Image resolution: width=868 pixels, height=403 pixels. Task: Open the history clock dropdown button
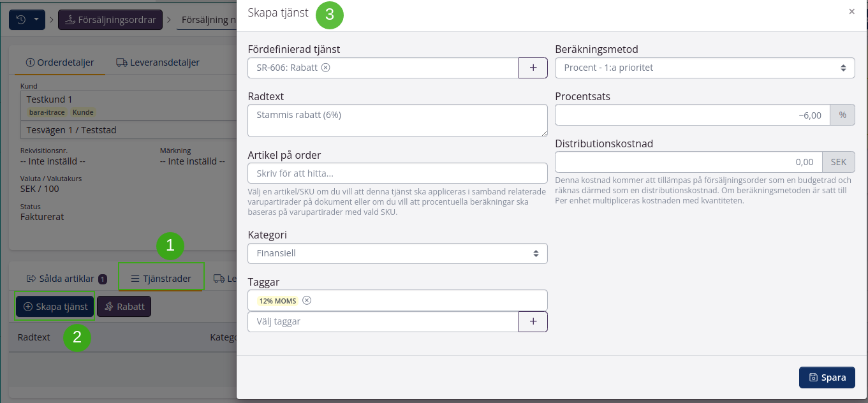coord(21,20)
